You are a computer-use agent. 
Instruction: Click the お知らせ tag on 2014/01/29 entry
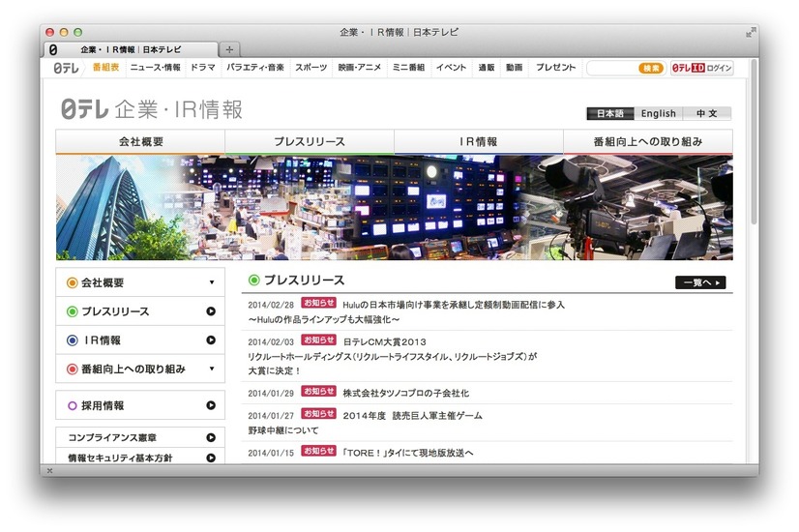tap(318, 391)
